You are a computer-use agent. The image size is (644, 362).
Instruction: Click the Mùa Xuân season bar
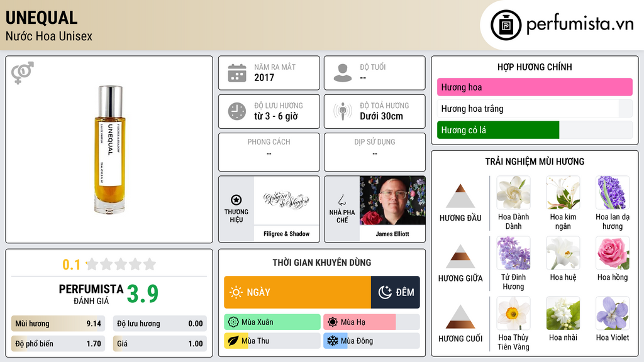click(x=272, y=322)
